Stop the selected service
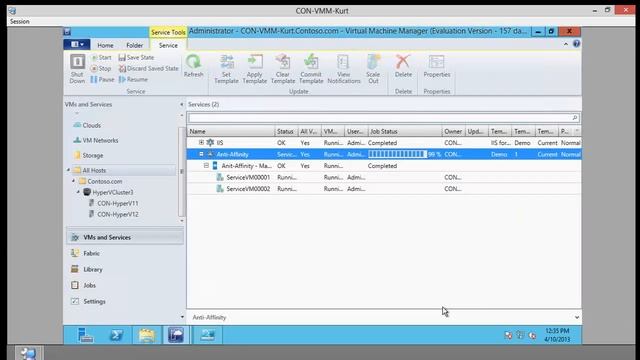The image size is (640, 360). click(x=101, y=69)
